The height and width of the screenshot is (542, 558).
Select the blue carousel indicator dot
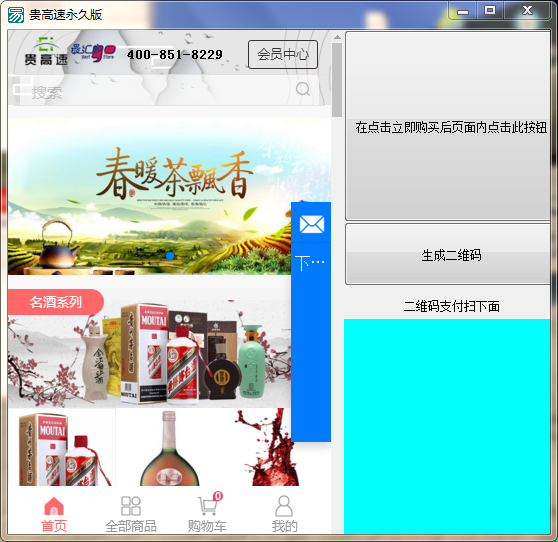pos(170,256)
